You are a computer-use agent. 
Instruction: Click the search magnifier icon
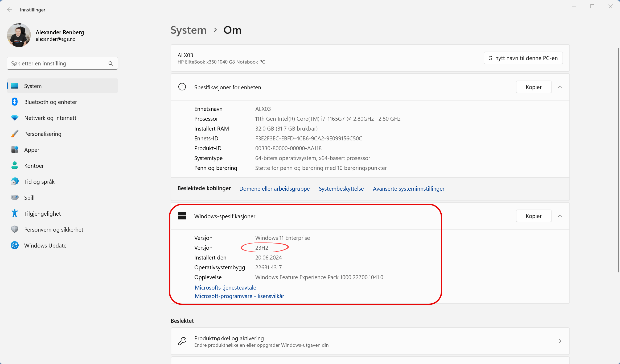(111, 64)
